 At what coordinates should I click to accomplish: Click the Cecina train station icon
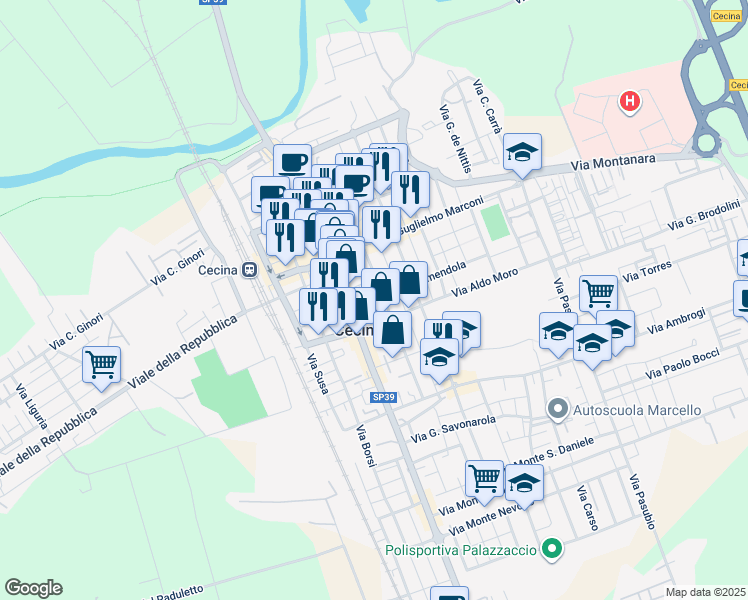tap(249, 270)
